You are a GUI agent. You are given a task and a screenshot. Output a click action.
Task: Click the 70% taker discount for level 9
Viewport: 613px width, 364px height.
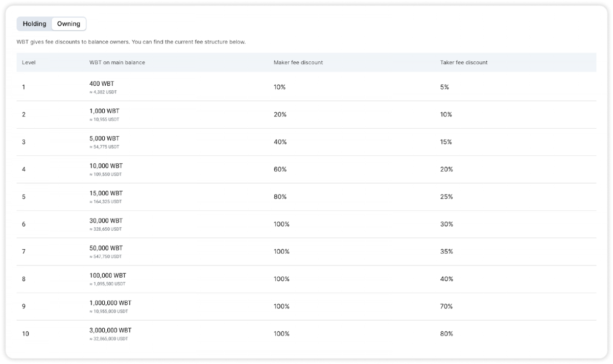[x=446, y=306]
